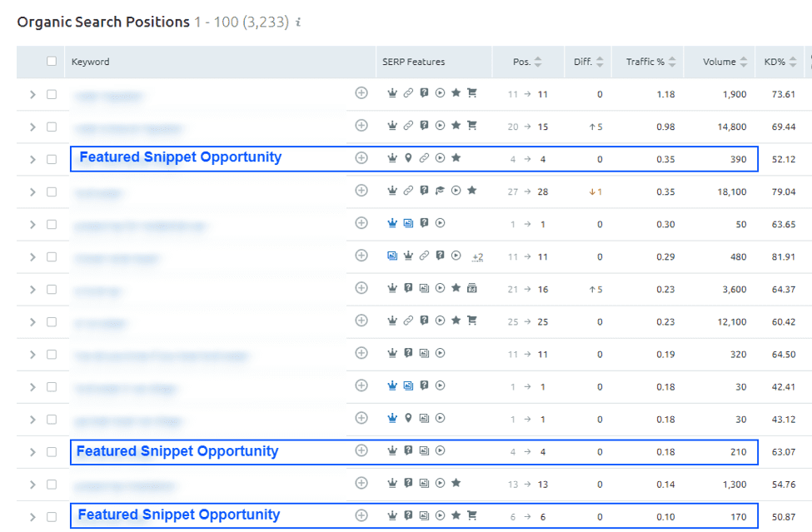Expand the row with volume 320
The height and width of the screenshot is (532, 812).
coord(32,355)
